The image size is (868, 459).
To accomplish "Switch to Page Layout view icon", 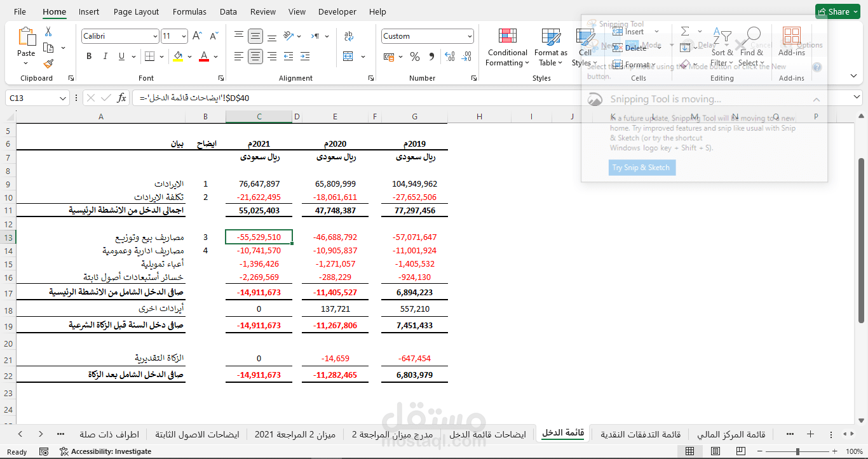I will (715, 451).
